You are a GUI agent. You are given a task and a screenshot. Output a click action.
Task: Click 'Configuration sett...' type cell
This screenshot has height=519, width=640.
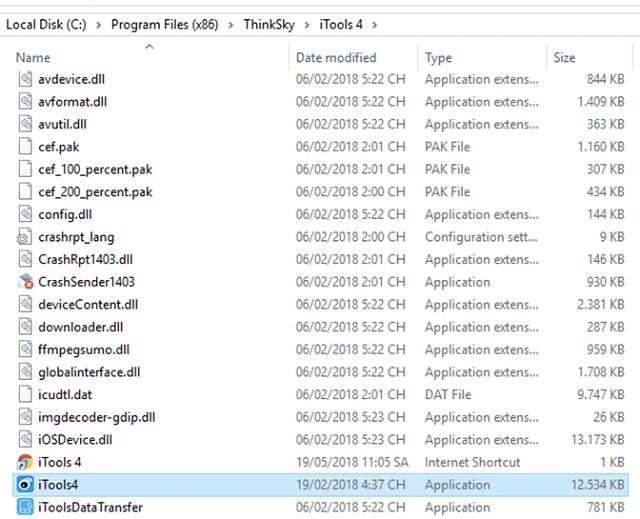[481, 237]
